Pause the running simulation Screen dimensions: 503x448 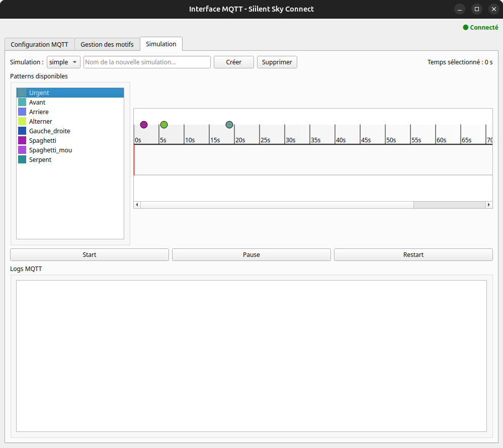[251, 255]
